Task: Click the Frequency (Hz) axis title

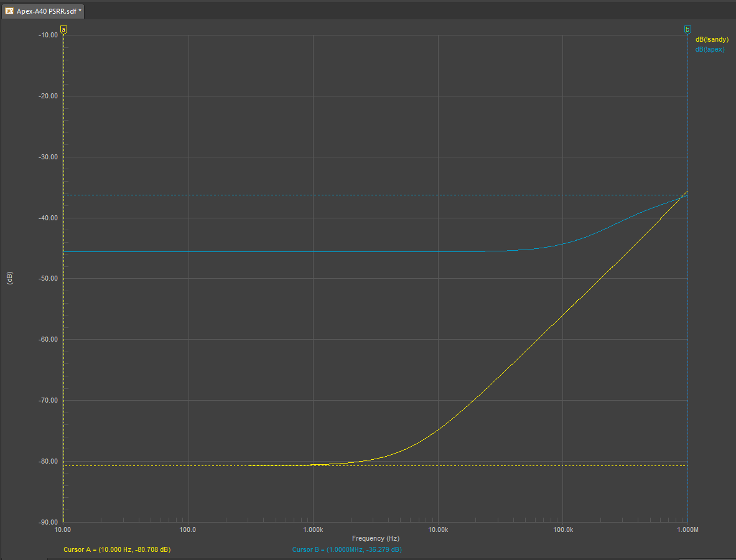Action: tap(376, 538)
